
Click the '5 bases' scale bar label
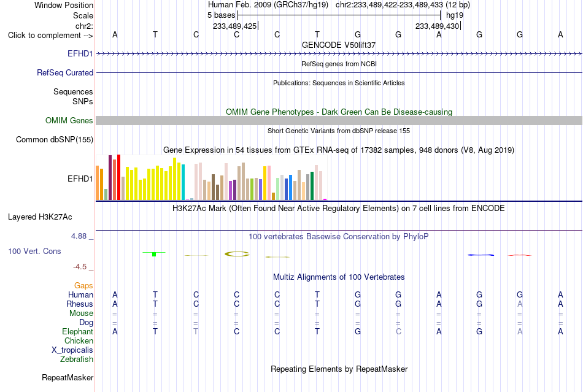221,15
